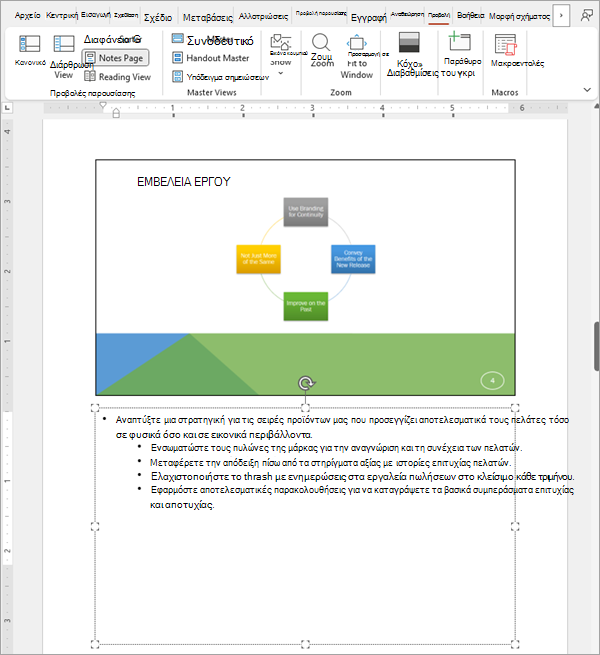This screenshot has width=600, height=655.
Task: Expand the Show dropdown arrow
Action: [x=281, y=74]
